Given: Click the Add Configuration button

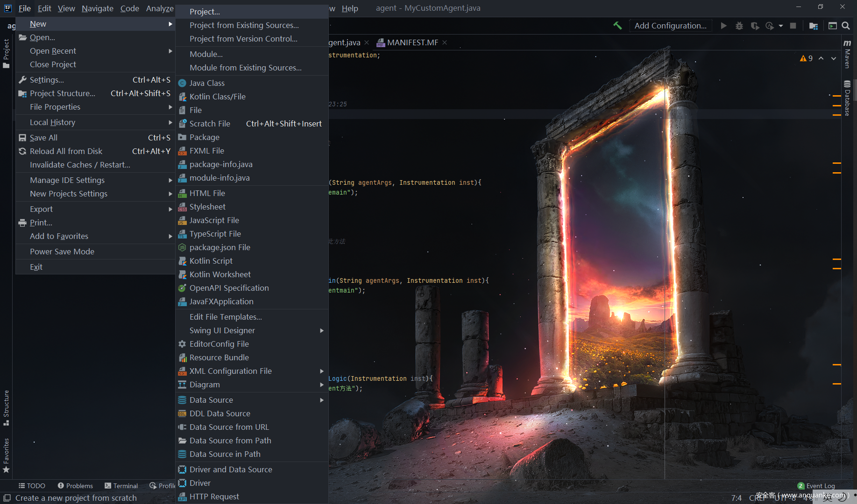Looking at the screenshot, I should [x=670, y=26].
